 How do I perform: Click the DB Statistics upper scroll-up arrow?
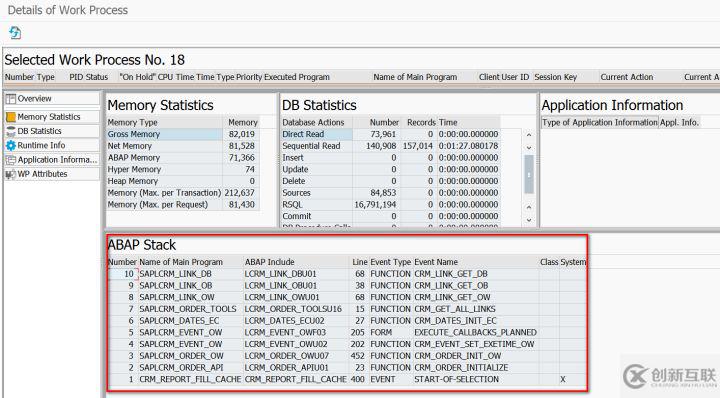[529, 135]
